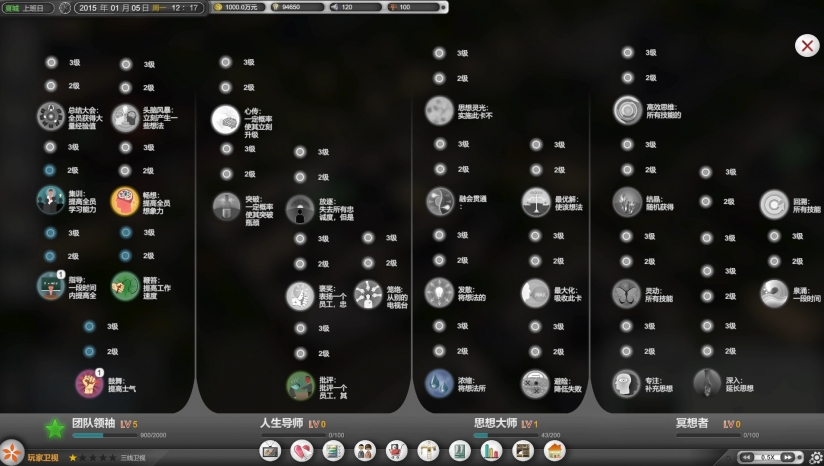The height and width of the screenshot is (466, 824).
Task: Close the skill tree panel
Action: (x=806, y=45)
